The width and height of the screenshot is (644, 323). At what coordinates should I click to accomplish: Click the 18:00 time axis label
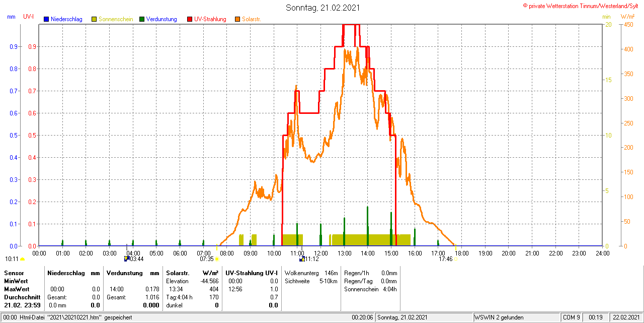tap(461, 253)
